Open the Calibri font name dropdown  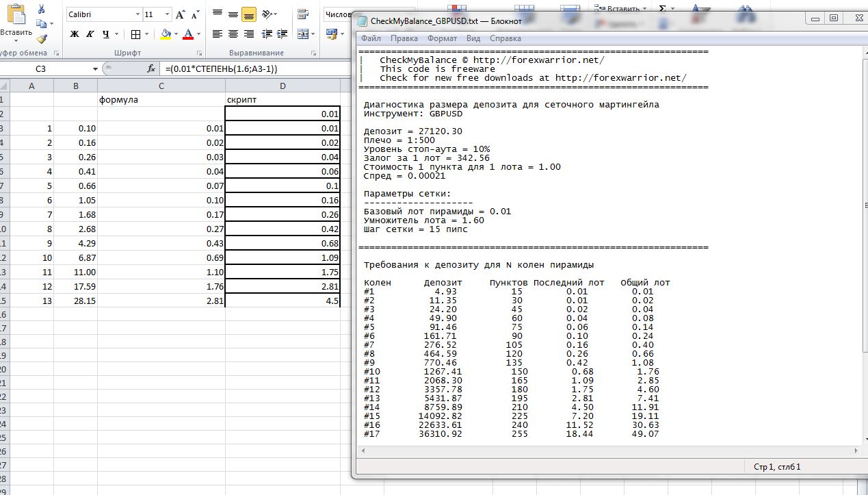(x=138, y=14)
